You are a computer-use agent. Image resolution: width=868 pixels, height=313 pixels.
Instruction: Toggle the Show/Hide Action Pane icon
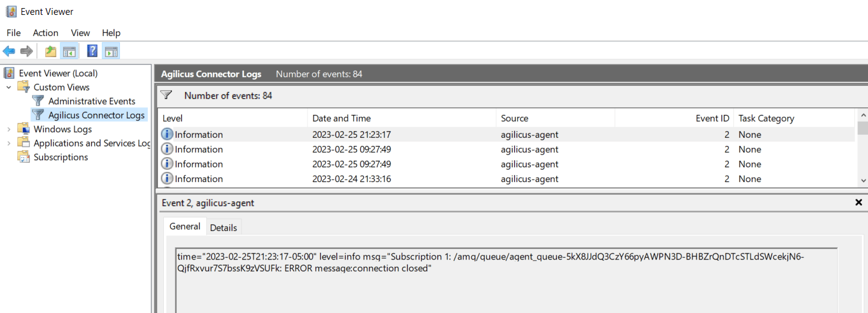click(111, 52)
